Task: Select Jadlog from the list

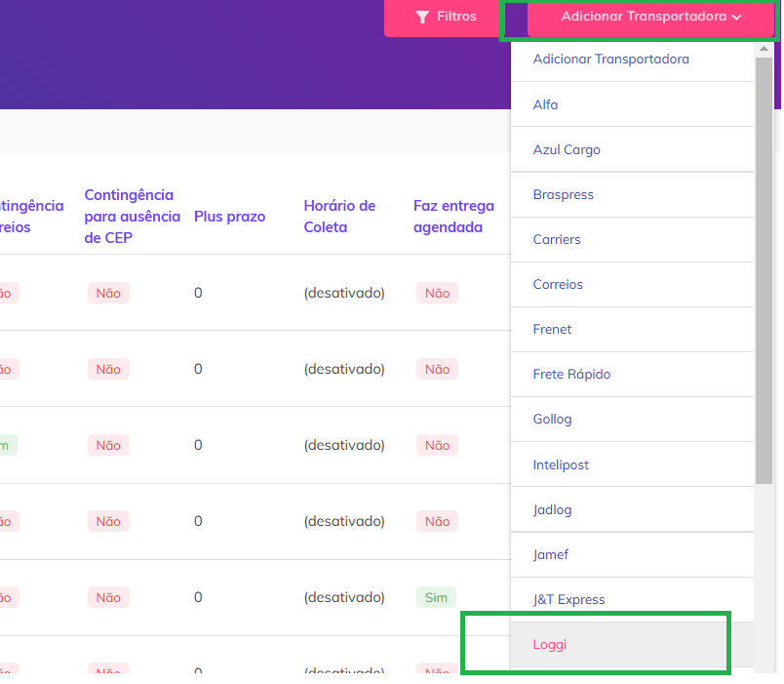Action: 632,510
